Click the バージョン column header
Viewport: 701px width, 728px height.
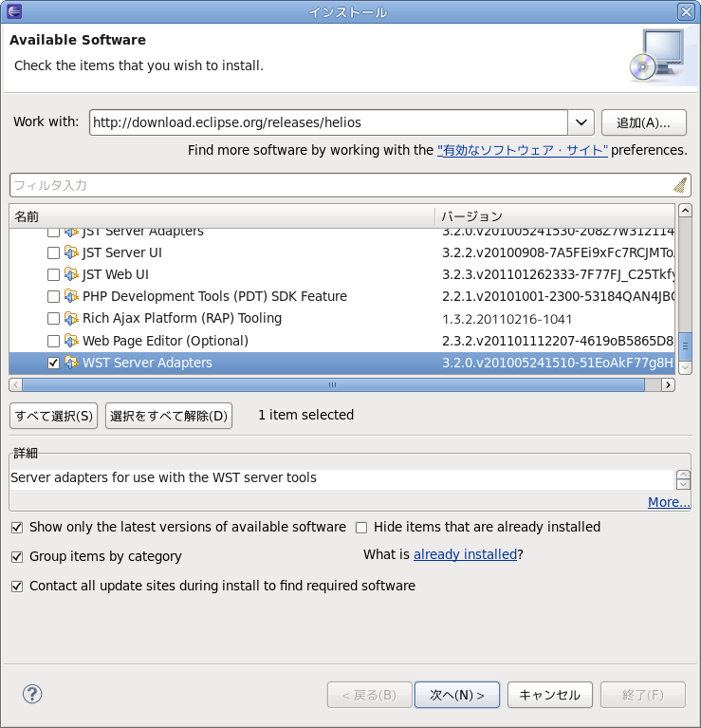pyautogui.click(x=555, y=216)
